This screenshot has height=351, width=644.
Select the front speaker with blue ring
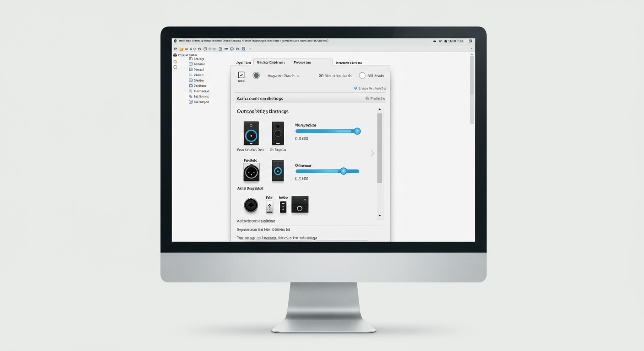click(251, 133)
